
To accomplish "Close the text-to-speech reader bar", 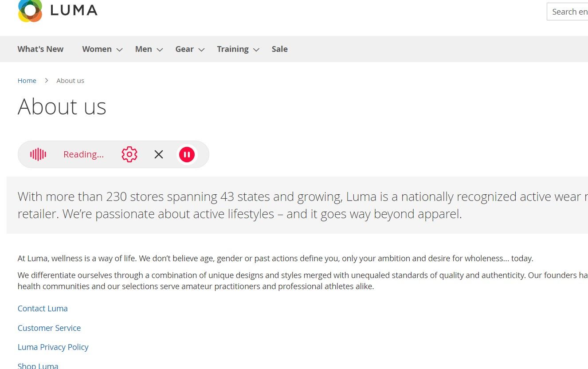I will [x=159, y=154].
